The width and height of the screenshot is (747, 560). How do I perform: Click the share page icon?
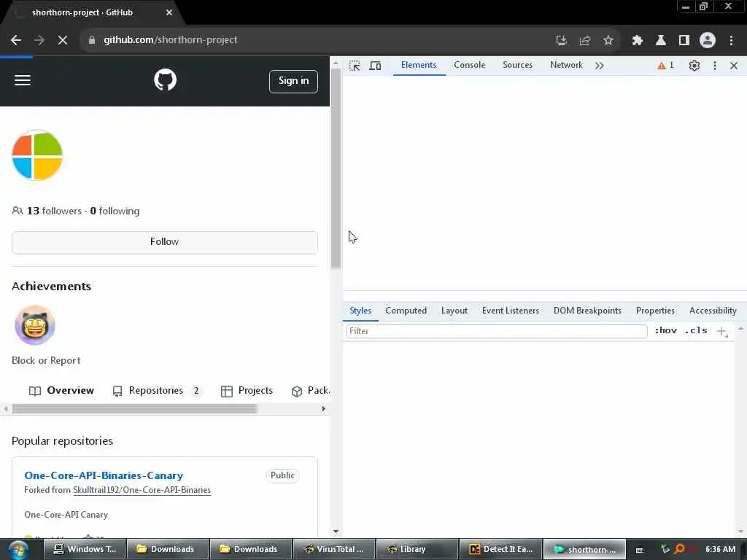coord(584,41)
